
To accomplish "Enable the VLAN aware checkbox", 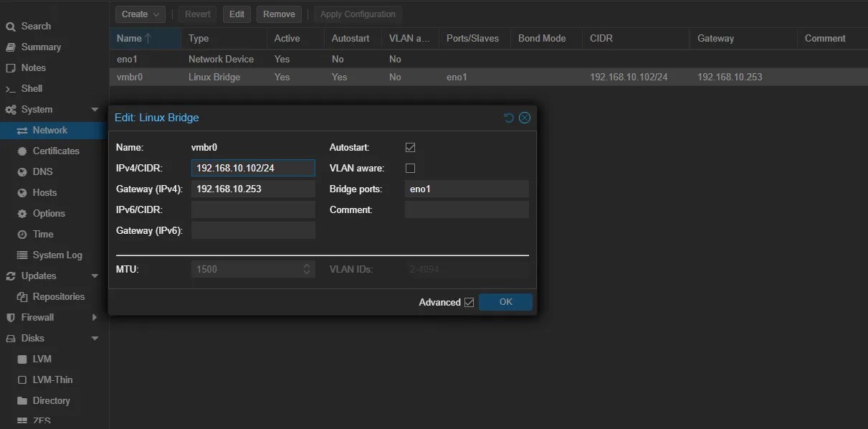I will [410, 169].
